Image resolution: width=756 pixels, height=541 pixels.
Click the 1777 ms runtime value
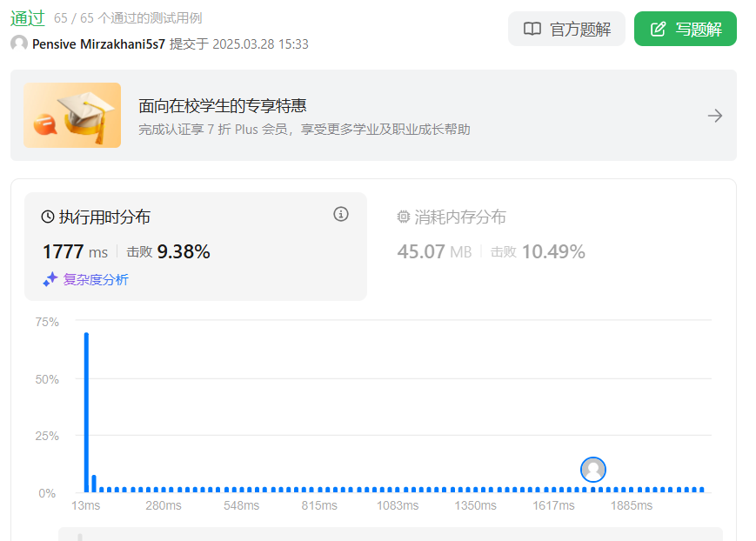click(75, 251)
